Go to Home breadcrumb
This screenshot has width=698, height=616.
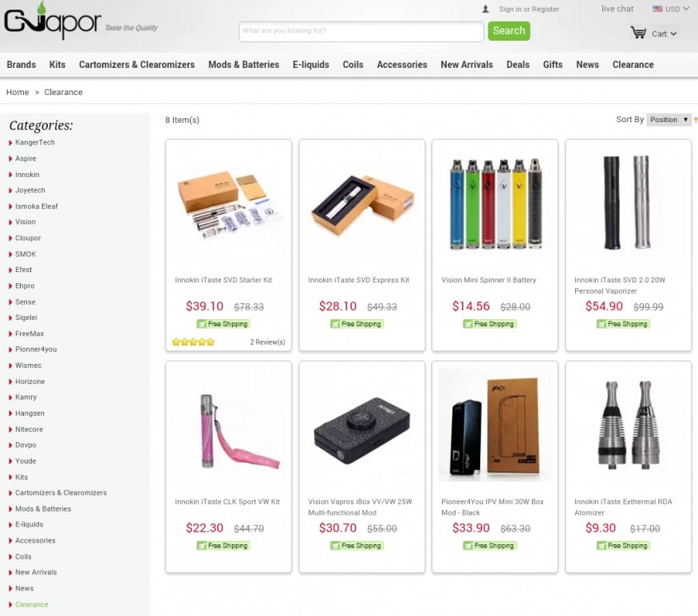(18, 93)
